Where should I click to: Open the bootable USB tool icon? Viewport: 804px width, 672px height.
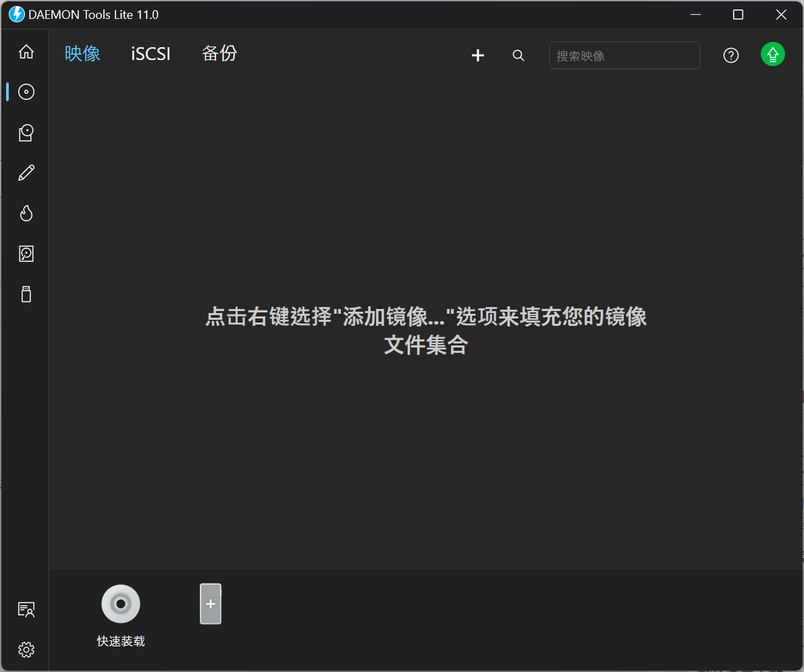click(26, 293)
